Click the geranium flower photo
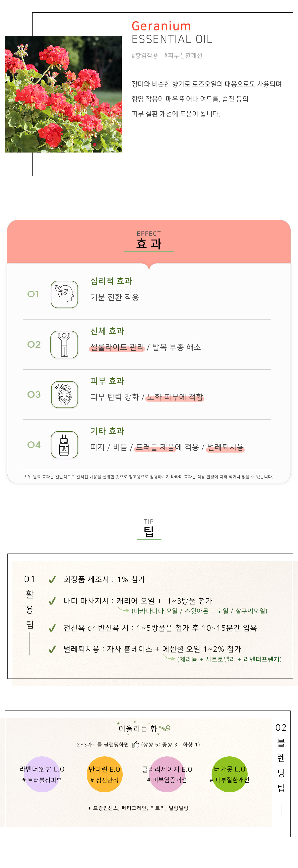This screenshot has height=868, width=298. coord(63,94)
